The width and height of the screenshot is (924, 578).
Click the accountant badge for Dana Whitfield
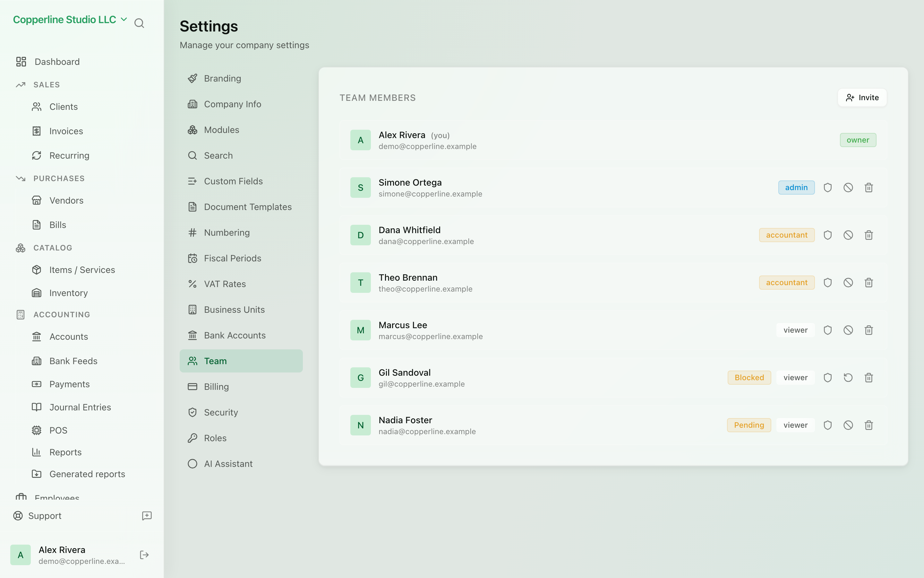787,235
